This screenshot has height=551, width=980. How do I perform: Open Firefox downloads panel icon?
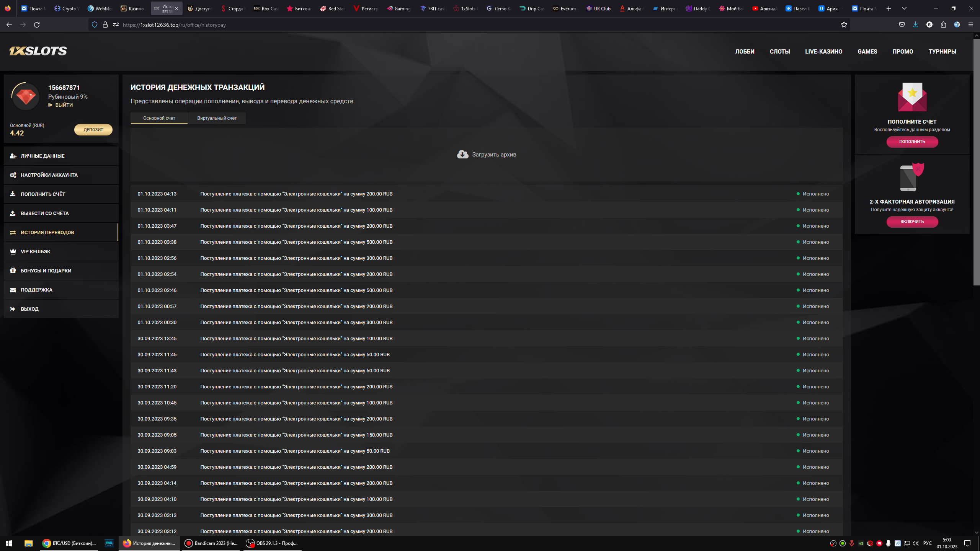point(915,25)
